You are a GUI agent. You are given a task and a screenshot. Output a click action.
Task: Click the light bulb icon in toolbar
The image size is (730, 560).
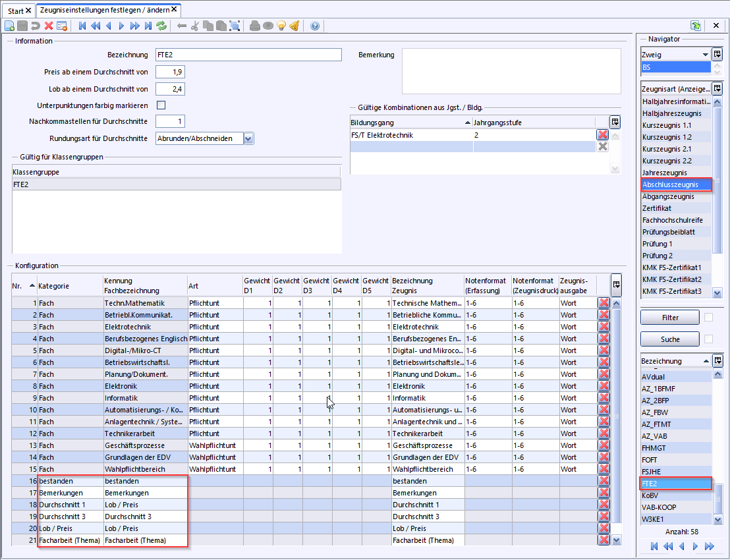point(281,26)
